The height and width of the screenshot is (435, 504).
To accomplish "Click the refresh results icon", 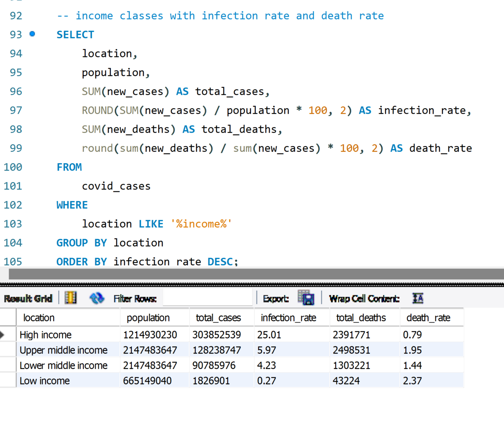I will click(x=96, y=298).
